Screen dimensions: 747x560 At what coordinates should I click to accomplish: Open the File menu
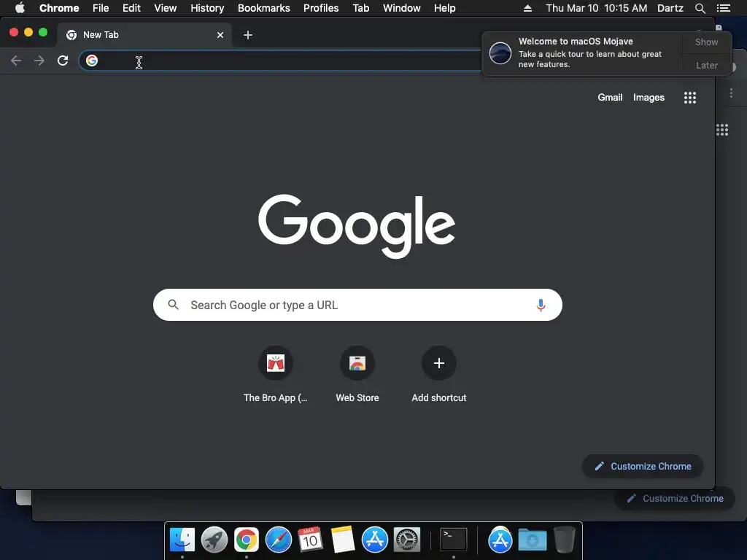(x=101, y=8)
